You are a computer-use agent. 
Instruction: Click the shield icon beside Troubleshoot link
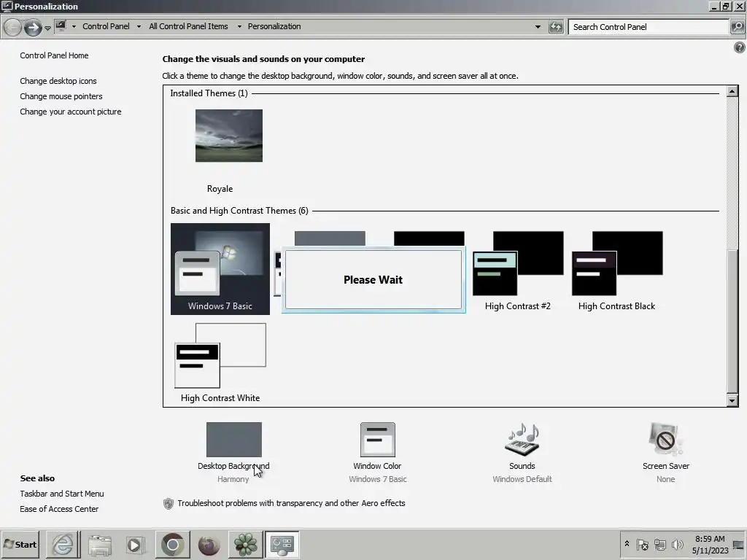click(x=169, y=503)
